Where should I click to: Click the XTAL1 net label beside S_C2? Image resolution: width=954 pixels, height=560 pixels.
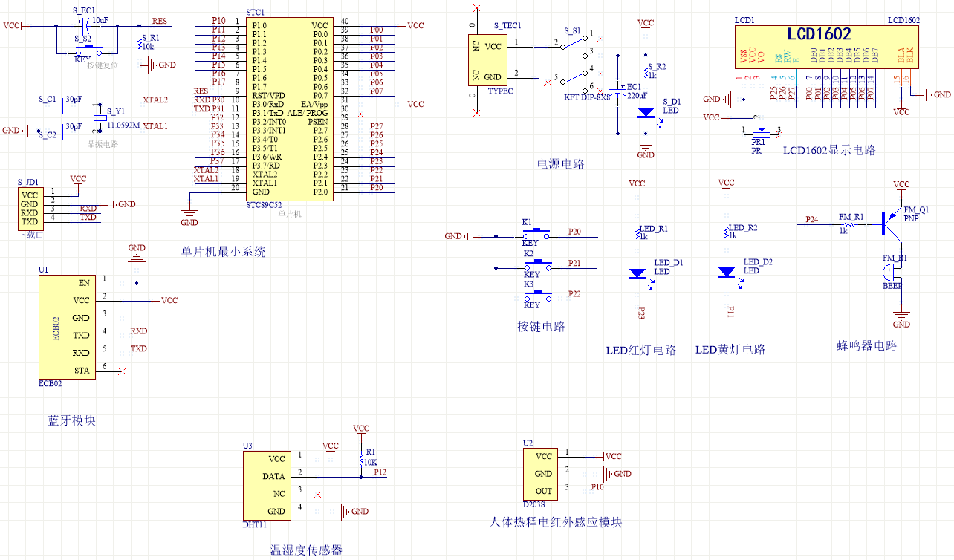pos(155,126)
